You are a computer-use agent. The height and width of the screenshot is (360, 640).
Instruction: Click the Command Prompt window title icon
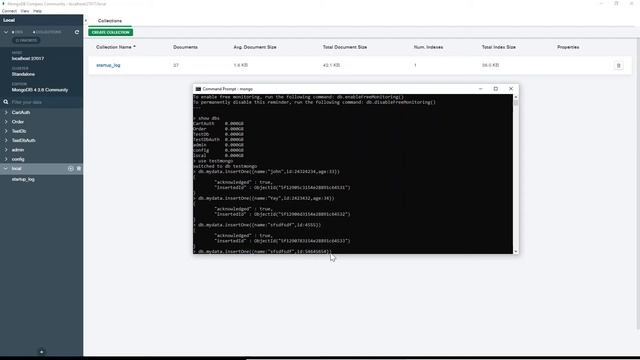(198, 89)
